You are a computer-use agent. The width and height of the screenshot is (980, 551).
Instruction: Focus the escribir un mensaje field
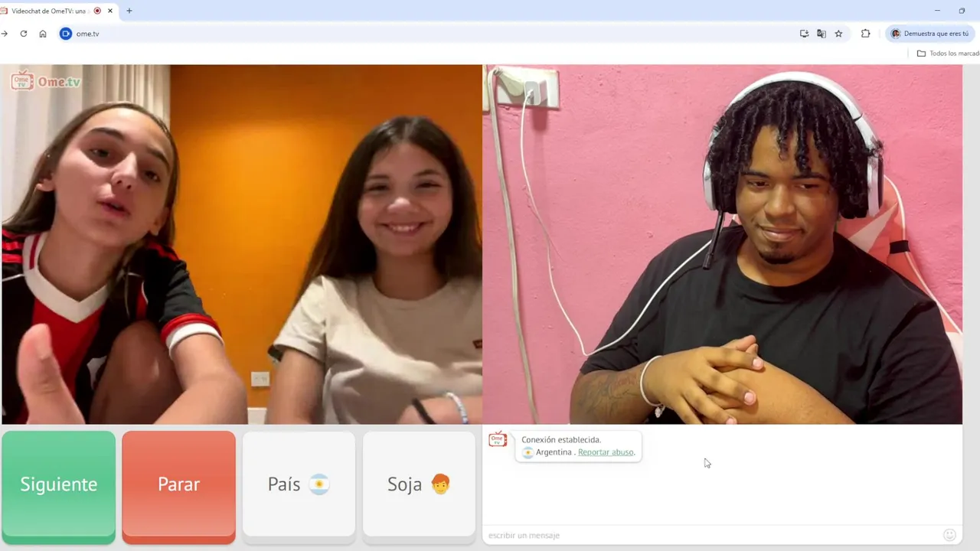click(x=712, y=535)
